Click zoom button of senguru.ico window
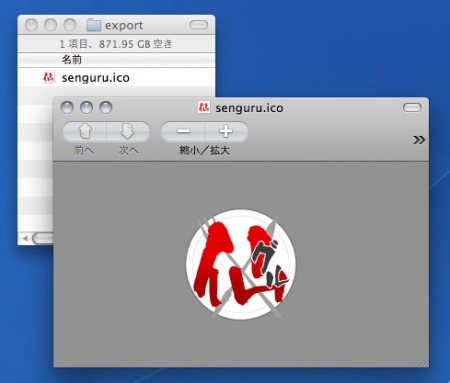 tap(106, 108)
